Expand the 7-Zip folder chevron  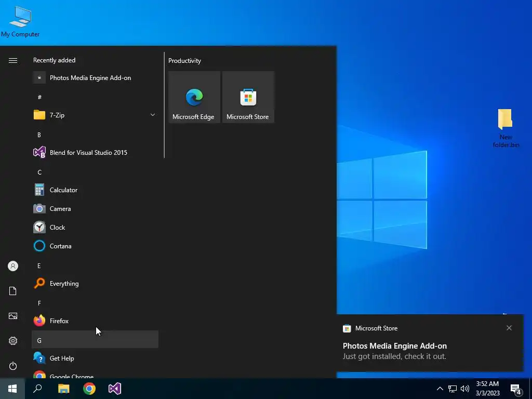click(153, 115)
